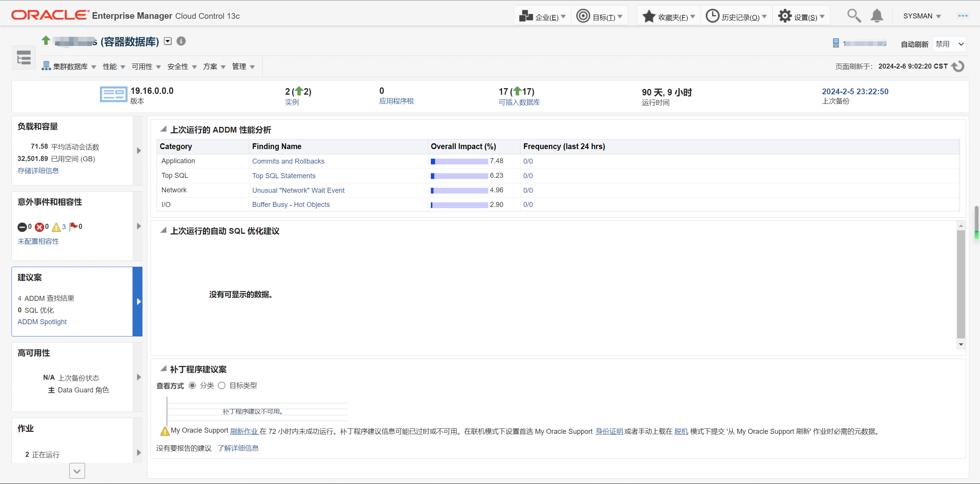Click the fatal incidents black circle icon

pos(22,227)
